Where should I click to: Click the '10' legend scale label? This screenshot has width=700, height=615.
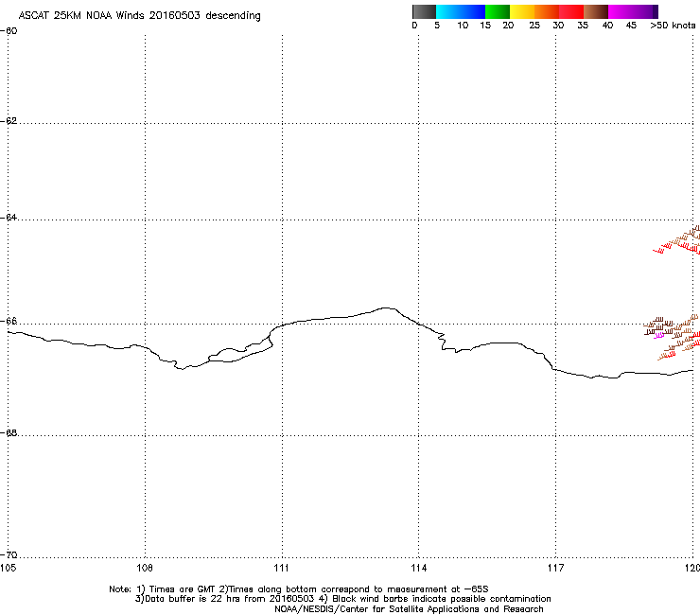463,26
